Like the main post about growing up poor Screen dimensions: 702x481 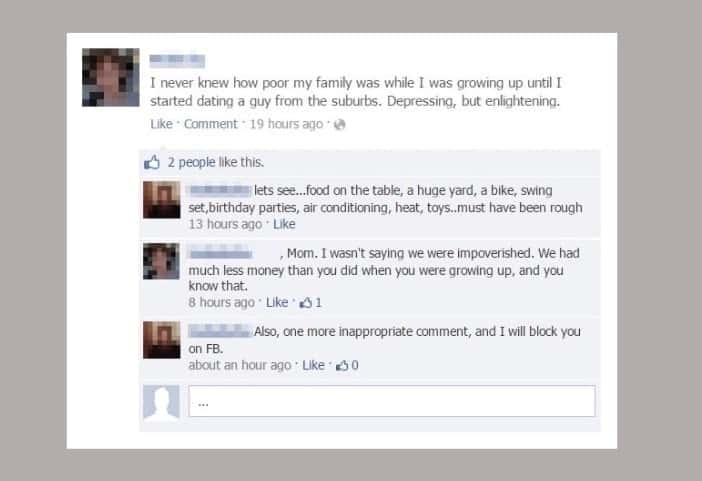161,124
